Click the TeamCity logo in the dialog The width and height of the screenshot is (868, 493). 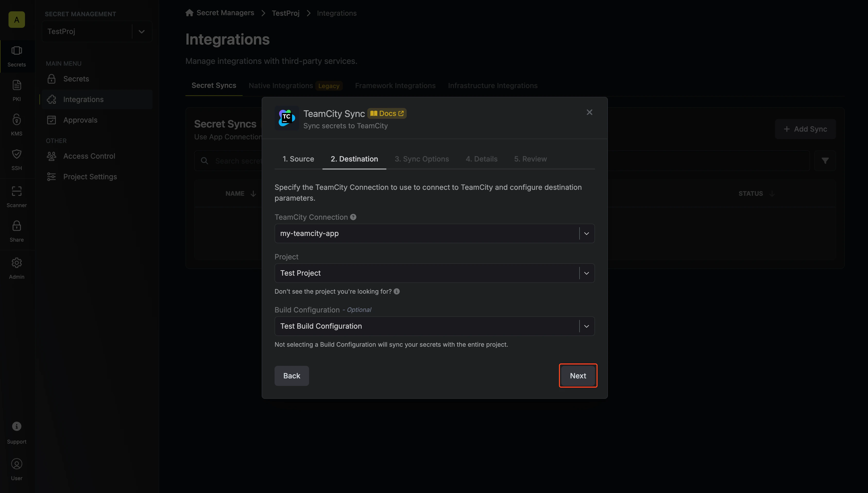pyautogui.click(x=287, y=118)
